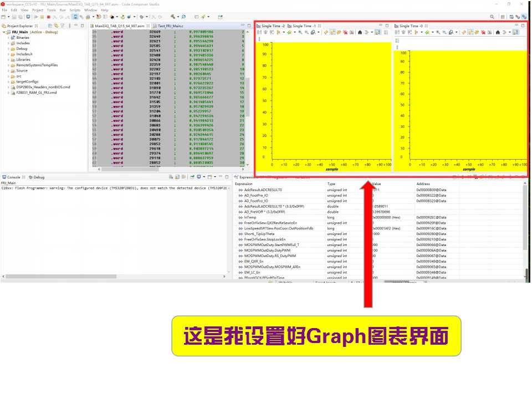Switch to the Test_FRU_Main.c editor tab

point(169,25)
